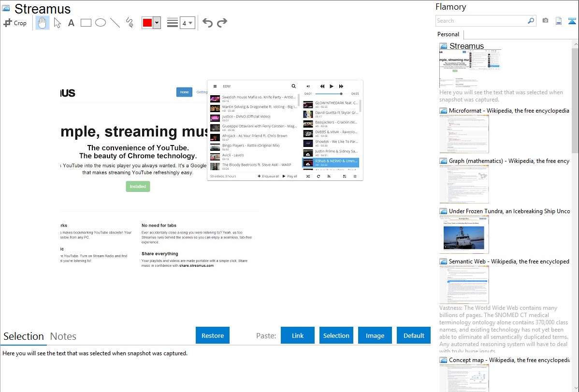Click the Flamory search field
Image resolution: width=579 pixels, height=392 pixels.
481,21
